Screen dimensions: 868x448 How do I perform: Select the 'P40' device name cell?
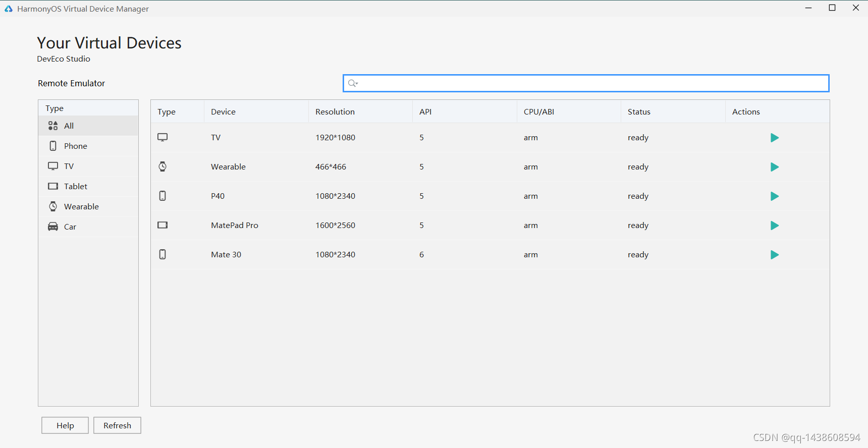click(218, 196)
